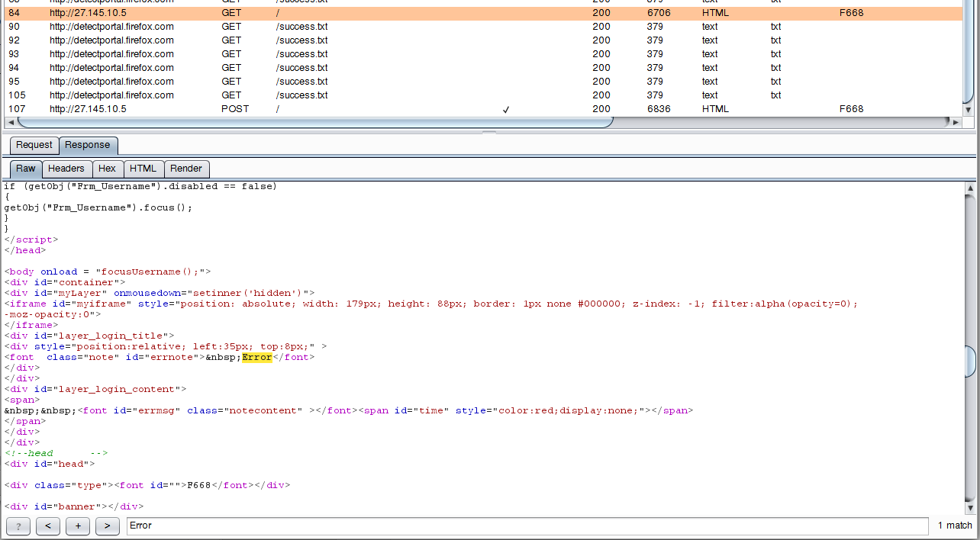Click the search help question mark button
The height and width of the screenshot is (540, 980).
tap(18, 526)
